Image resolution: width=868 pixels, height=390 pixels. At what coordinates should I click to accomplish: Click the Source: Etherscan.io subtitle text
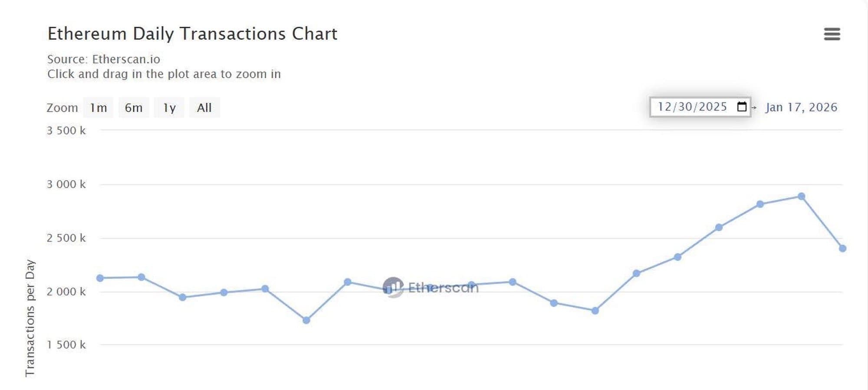point(104,59)
